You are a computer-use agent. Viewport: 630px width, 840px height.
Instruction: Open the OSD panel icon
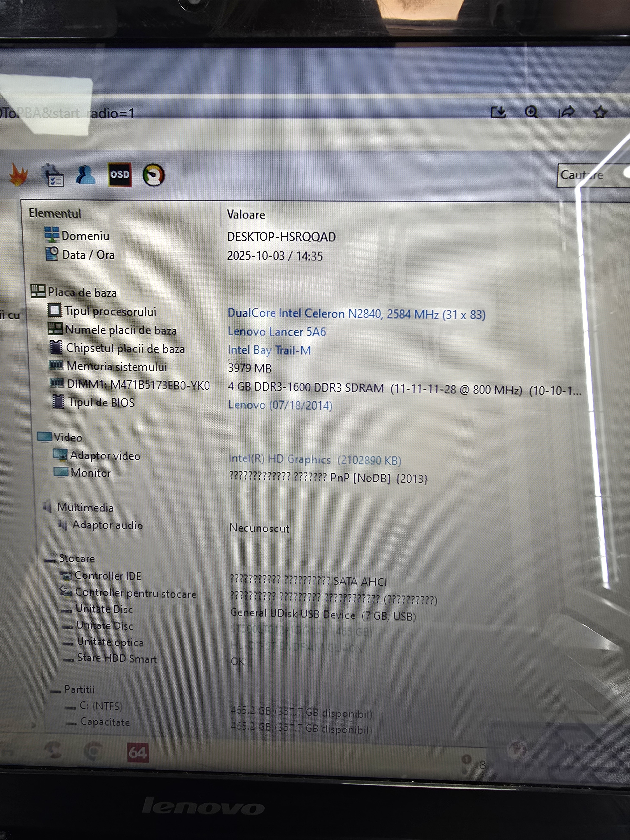click(x=120, y=175)
